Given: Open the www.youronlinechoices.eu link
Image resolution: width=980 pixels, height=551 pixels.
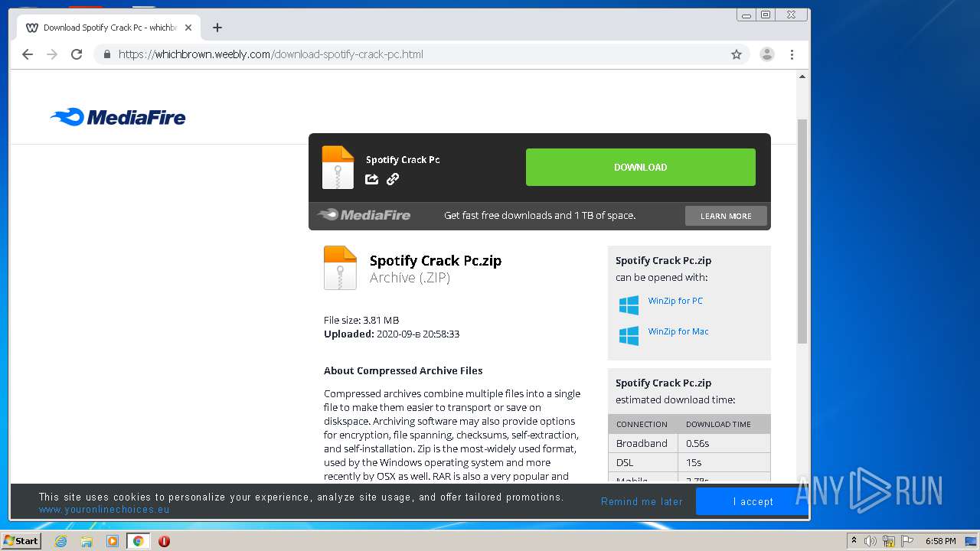Looking at the screenshot, I should (x=104, y=510).
